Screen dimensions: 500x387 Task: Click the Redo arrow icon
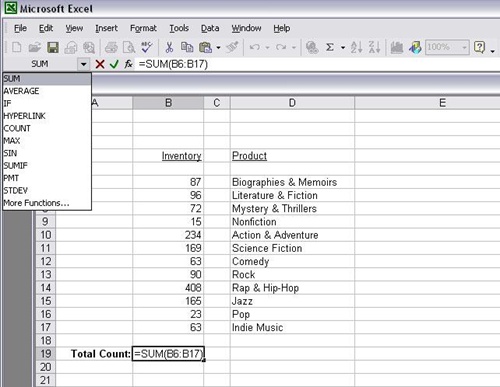coord(281,47)
